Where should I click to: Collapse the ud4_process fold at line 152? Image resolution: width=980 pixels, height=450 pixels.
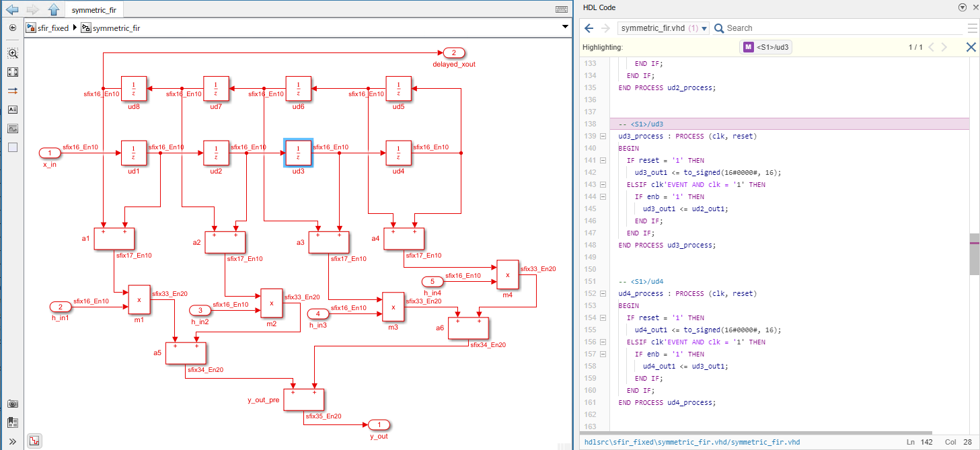tap(603, 294)
